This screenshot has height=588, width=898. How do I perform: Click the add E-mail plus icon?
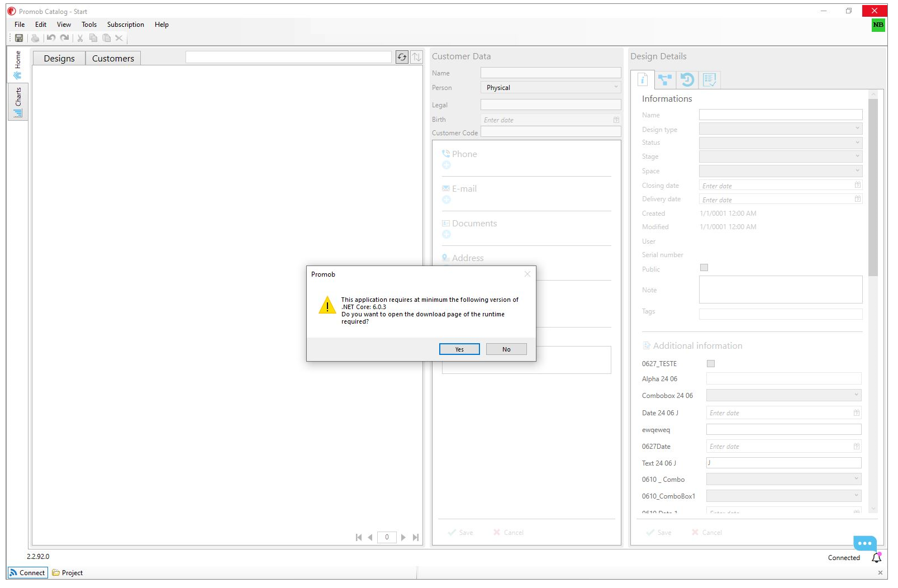click(446, 200)
